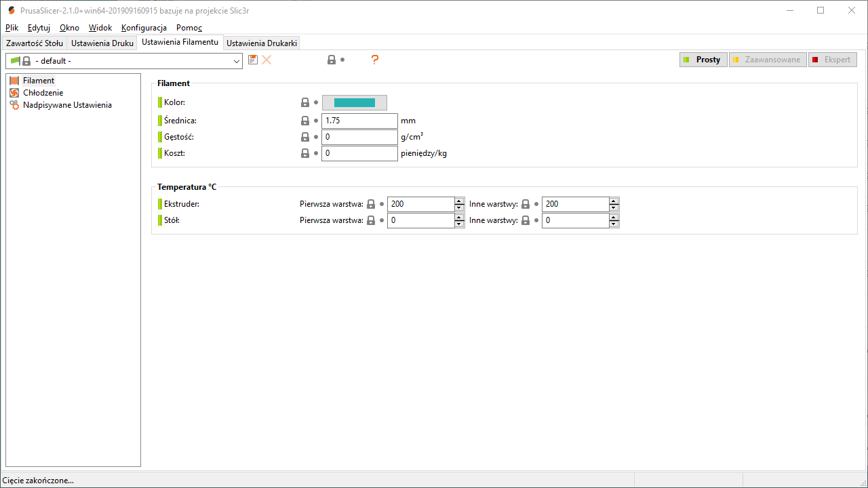868x488 pixels.
Task: Switch to Prosty mode
Action: pyautogui.click(x=703, y=60)
